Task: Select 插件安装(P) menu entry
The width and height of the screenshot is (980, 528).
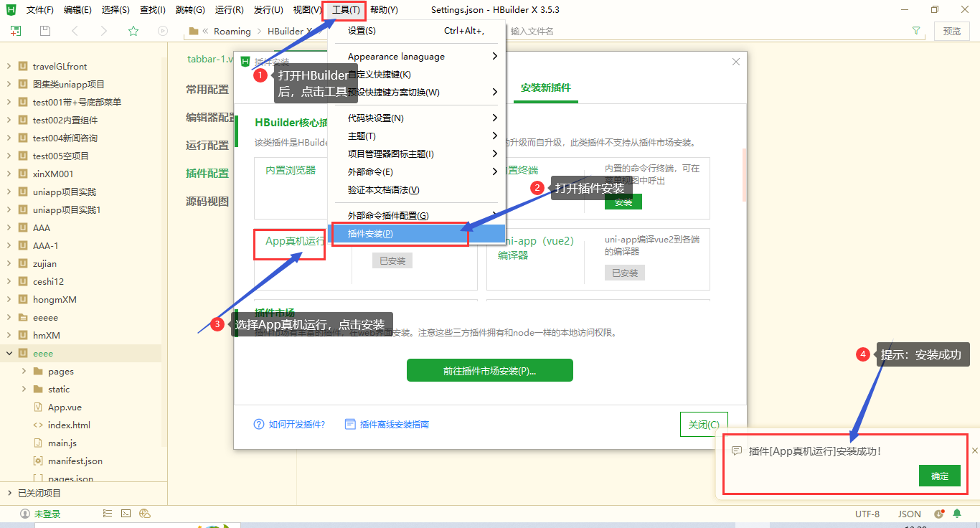Action: [x=371, y=234]
